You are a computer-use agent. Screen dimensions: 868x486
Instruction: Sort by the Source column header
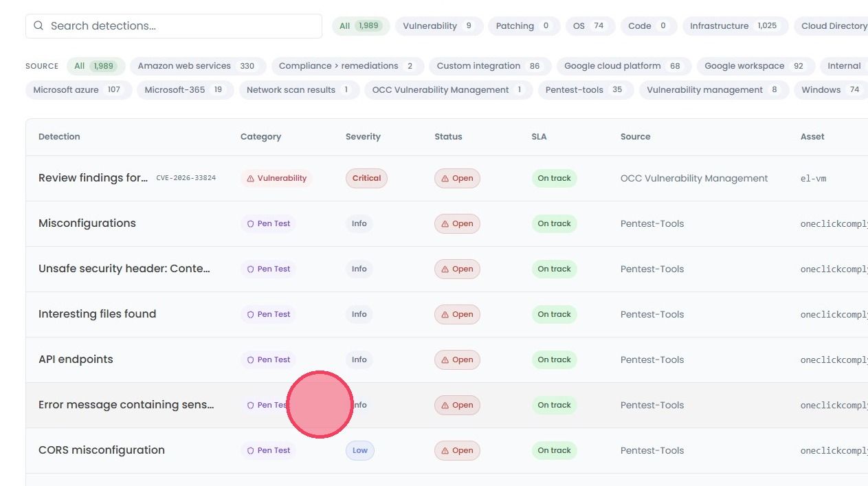[635, 137]
